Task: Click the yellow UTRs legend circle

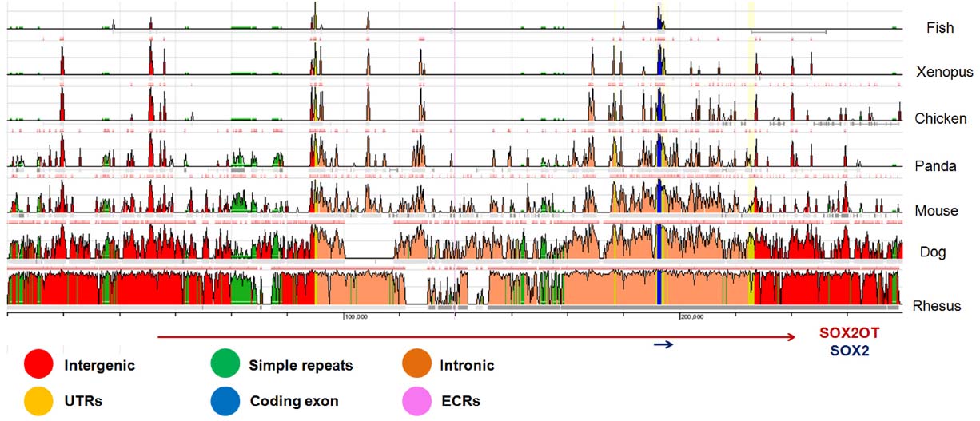Action: pyautogui.click(x=39, y=402)
